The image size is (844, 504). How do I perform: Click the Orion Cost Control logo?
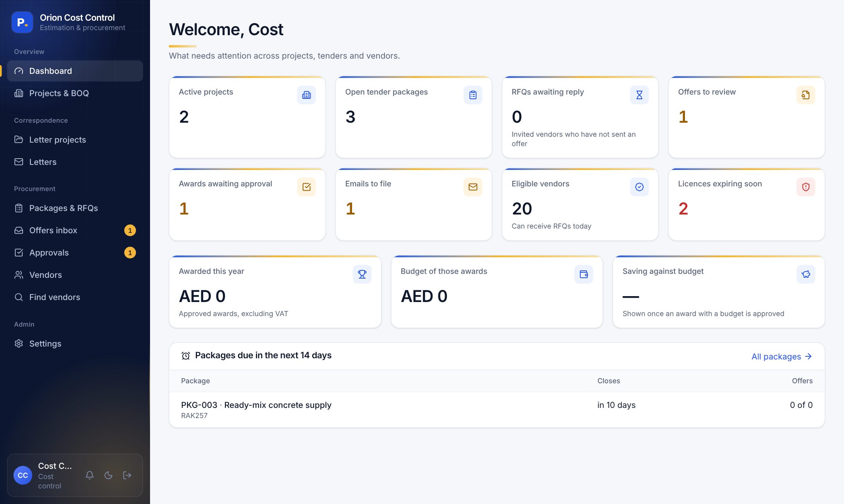(22, 22)
